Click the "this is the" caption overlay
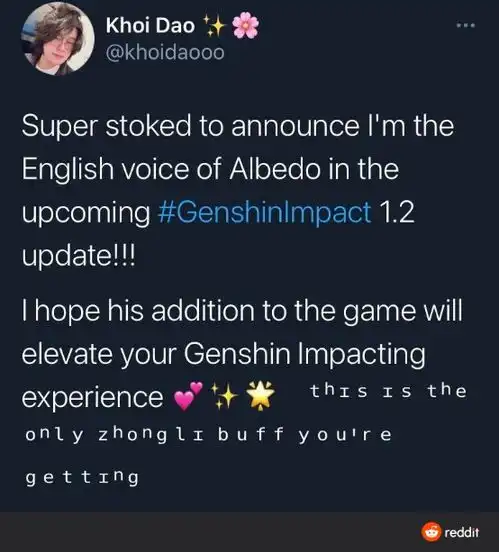The height and width of the screenshot is (552, 499). pyautogui.click(x=388, y=391)
